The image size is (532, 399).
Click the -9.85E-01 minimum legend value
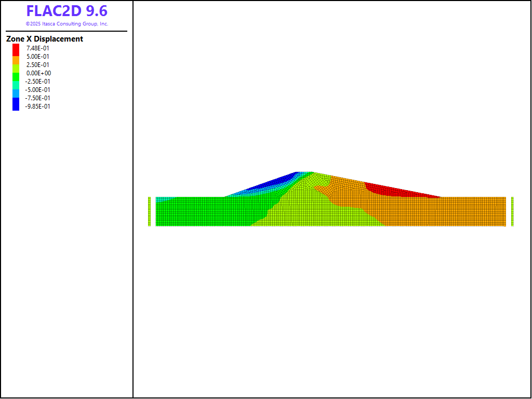pyautogui.click(x=38, y=107)
